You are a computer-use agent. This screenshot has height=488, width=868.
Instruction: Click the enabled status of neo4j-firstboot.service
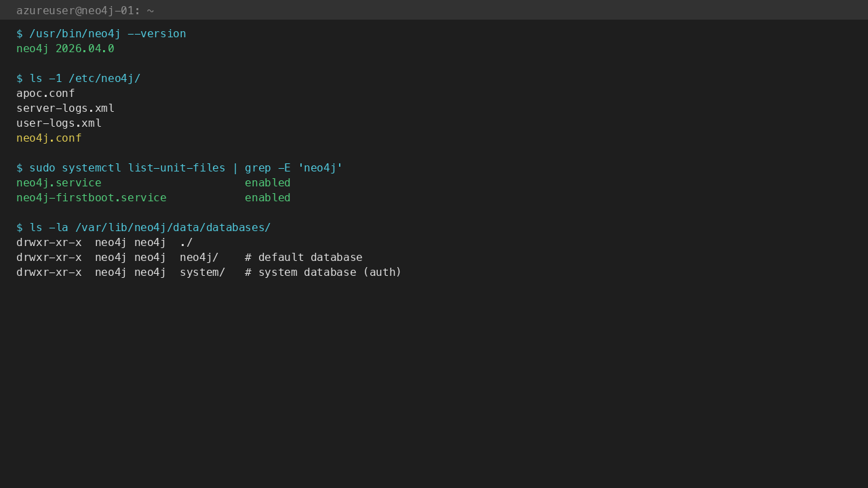268,198
